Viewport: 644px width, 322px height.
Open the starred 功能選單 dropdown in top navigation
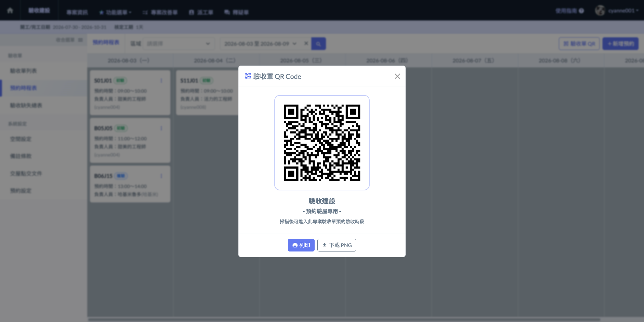(x=115, y=12)
